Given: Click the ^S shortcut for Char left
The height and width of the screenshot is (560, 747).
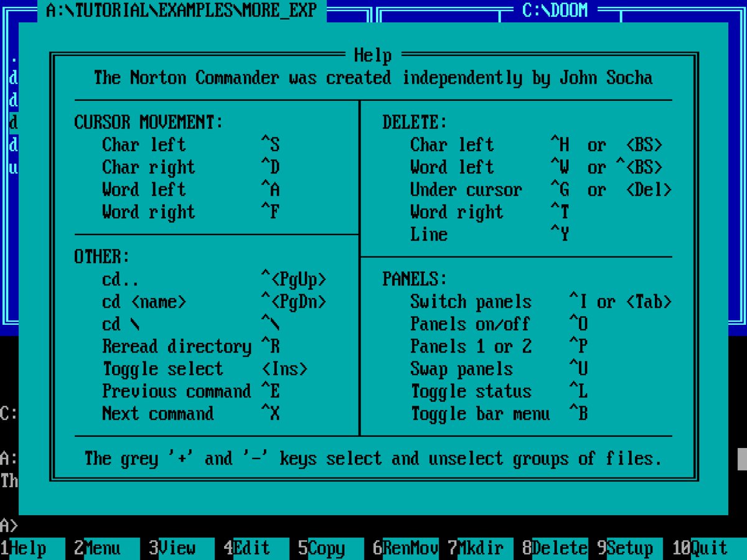Looking at the screenshot, I should click(x=271, y=145).
